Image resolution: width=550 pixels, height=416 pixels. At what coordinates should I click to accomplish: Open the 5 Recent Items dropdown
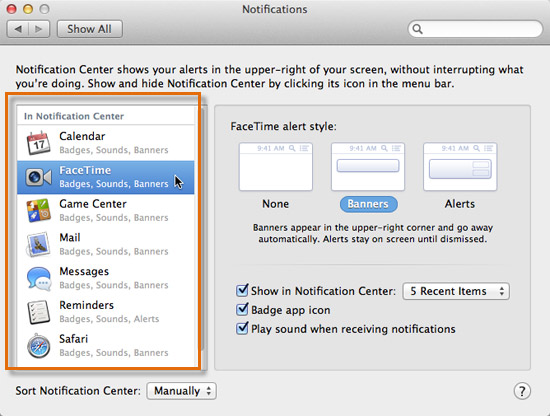pos(456,291)
